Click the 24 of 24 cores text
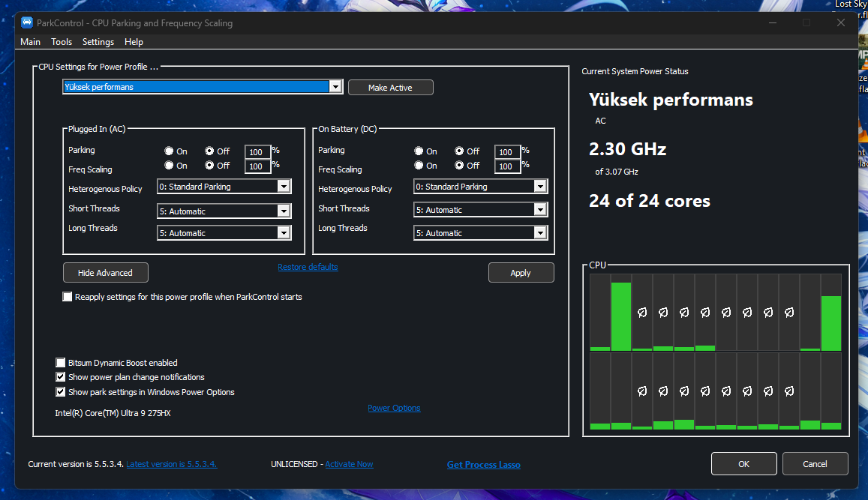This screenshot has height=500, width=868. pos(650,201)
